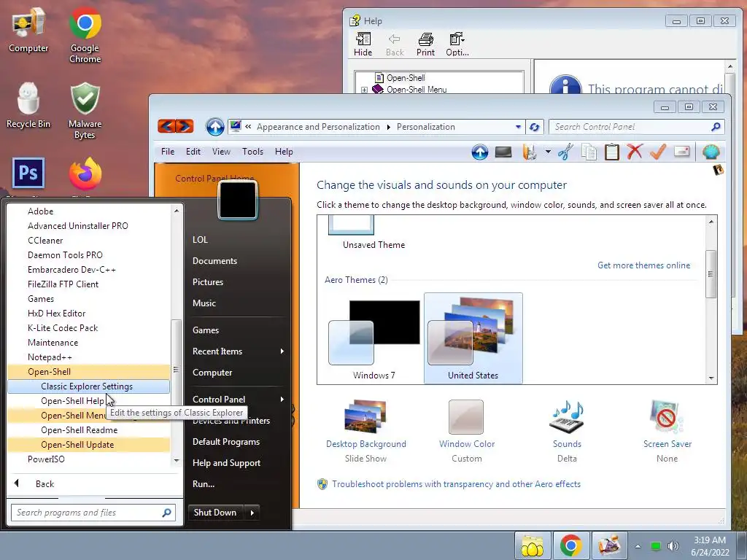Click the Up button beside the address bar
The image size is (747, 560).
215,127
